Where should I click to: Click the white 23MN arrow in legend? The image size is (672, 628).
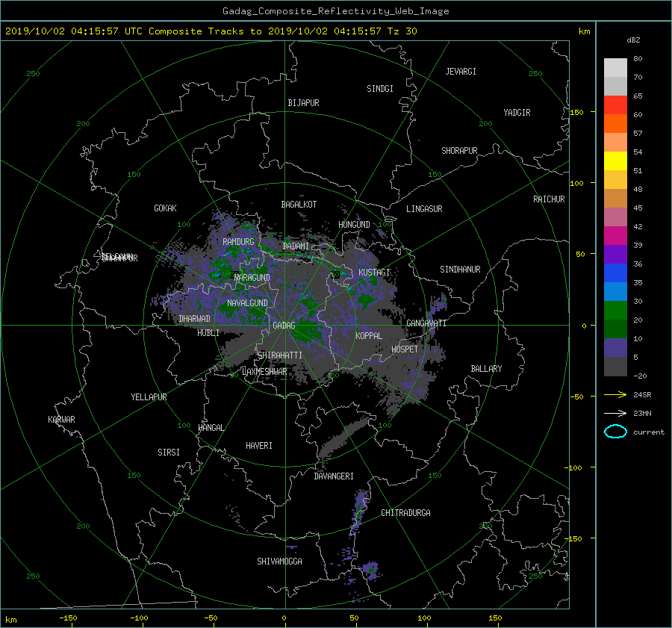coord(615,413)
